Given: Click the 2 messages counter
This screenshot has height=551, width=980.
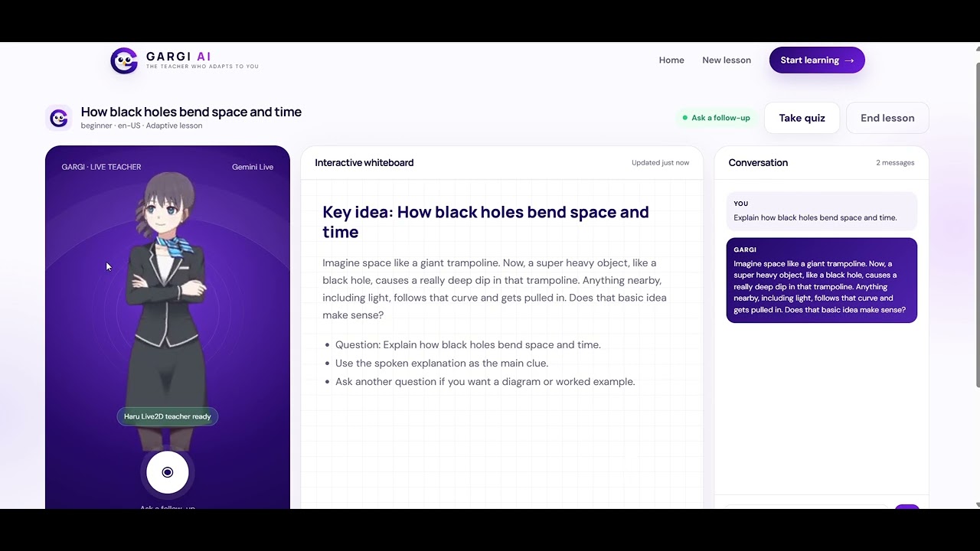Looking at the screenshot, I should click(x=895, y=163).
